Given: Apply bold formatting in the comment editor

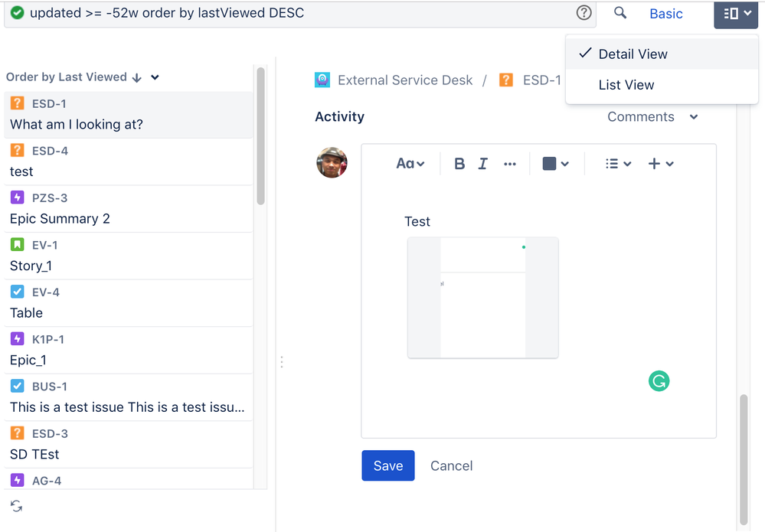Looking at the screenshot, I should click(459, 163).
